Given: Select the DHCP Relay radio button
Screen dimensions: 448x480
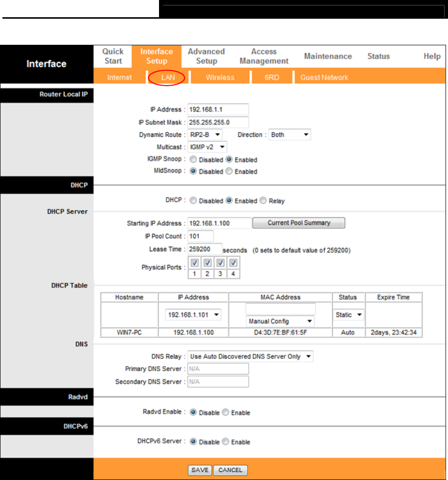Looking at the screenshot, I should [x=263, y=200].
